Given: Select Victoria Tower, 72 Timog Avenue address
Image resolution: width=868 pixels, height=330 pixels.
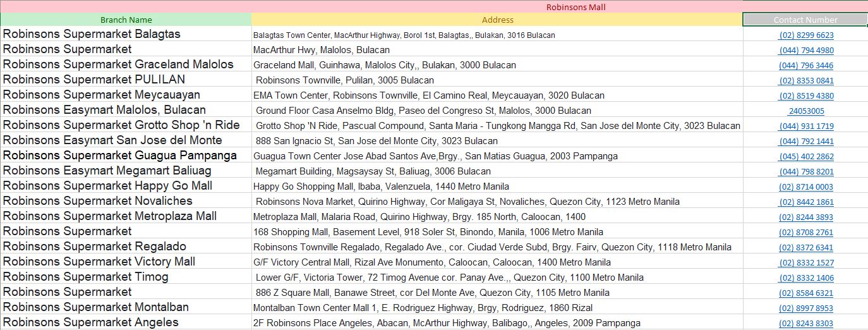Looking at the screenshot, I should click(x=497, y=277).
